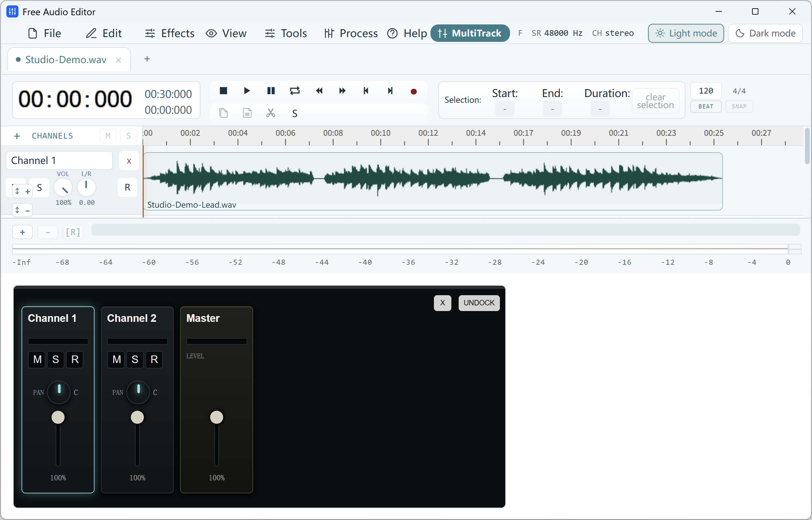Jump to end of track icon

point(390,91)
